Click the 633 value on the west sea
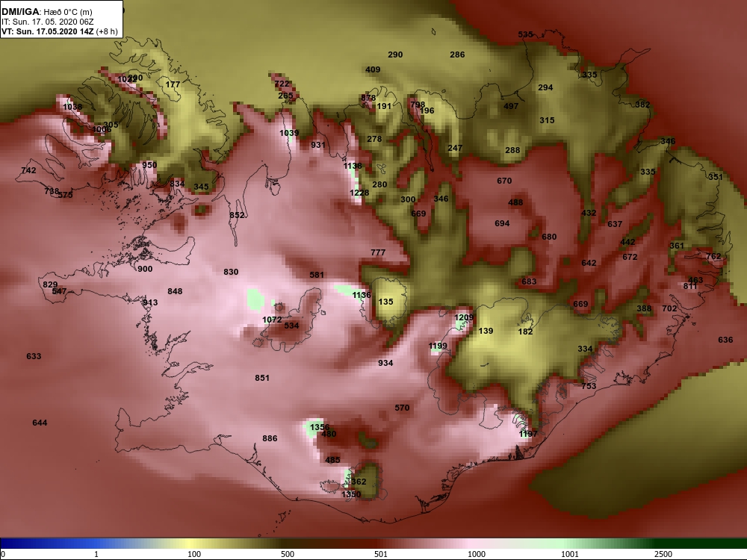Image resolution: width=747 pixels, height=560 pixels. 34,355
